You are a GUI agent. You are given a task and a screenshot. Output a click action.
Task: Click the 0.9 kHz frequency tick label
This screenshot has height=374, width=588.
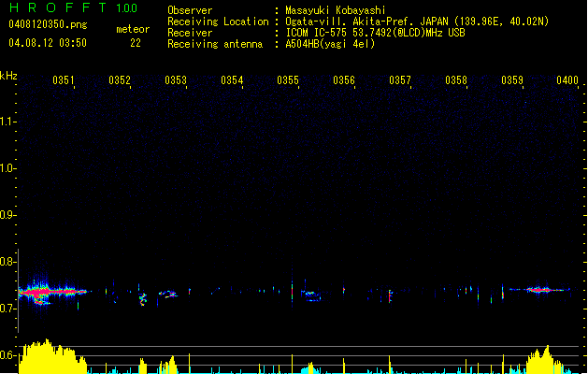[7, 215]
